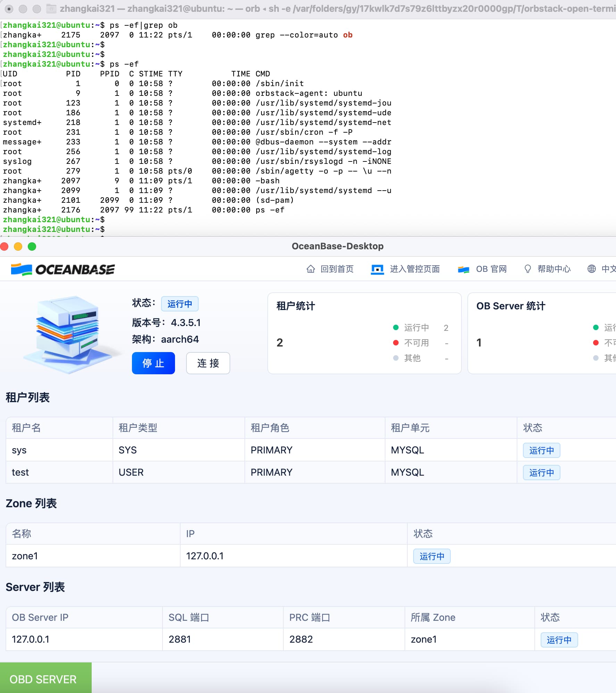
Task: Click 运行中 status tag in sys row
Action: click(542, 450)
